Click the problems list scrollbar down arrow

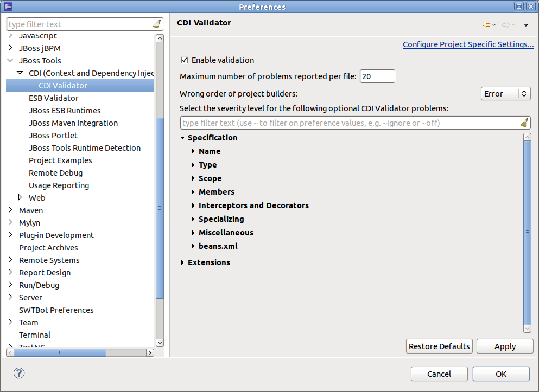[527, 329]
